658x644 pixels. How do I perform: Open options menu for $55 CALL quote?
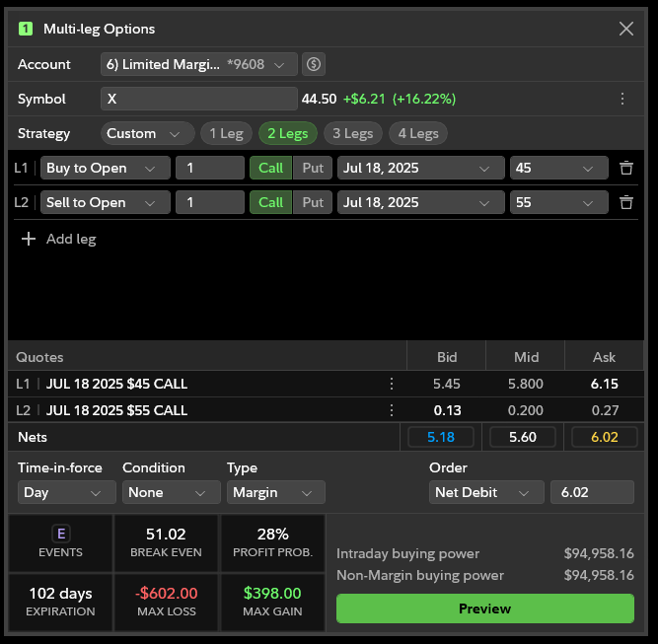[391, 410]
